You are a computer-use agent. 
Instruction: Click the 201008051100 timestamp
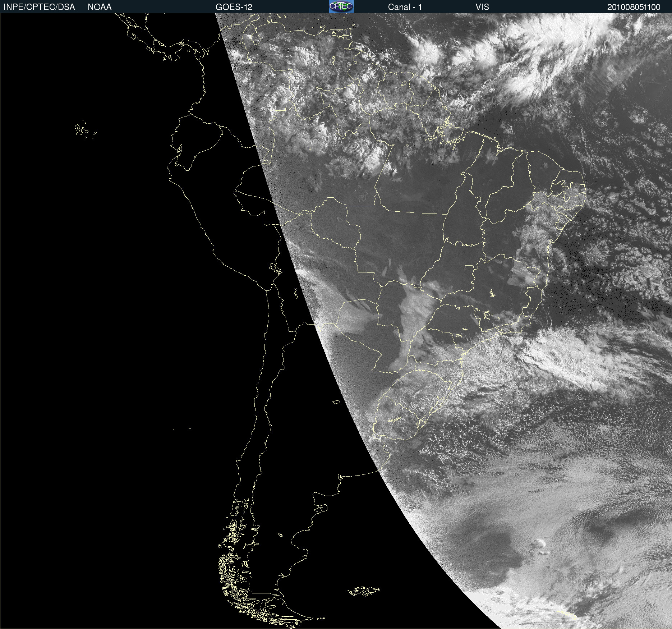[634, 7]
